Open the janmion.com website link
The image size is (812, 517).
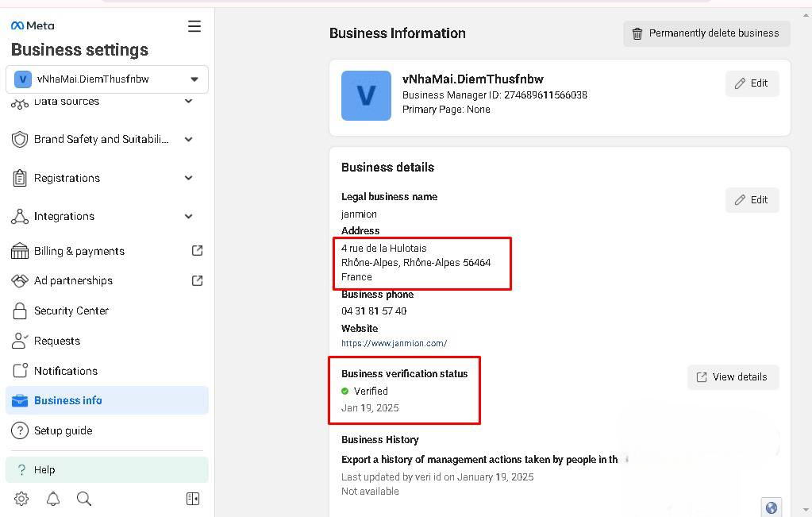click(394, 343)
